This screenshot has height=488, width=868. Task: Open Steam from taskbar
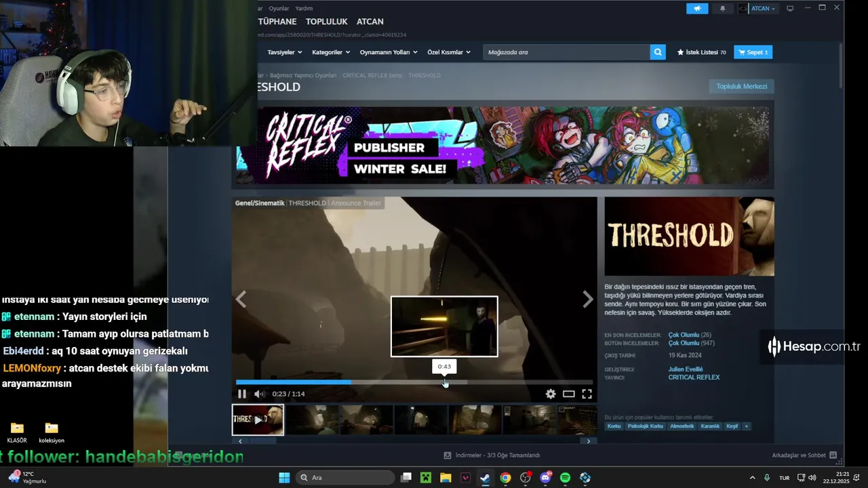click(x=485, y=478)
